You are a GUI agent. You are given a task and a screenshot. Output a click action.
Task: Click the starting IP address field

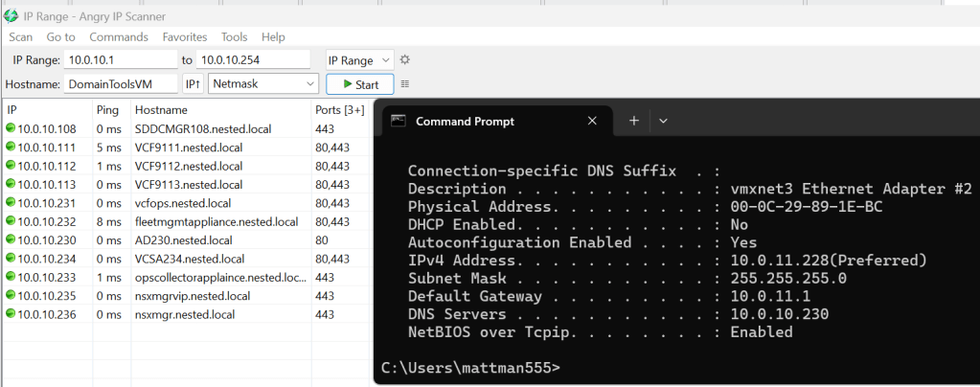pyautogui.click(x=121, y=60)
